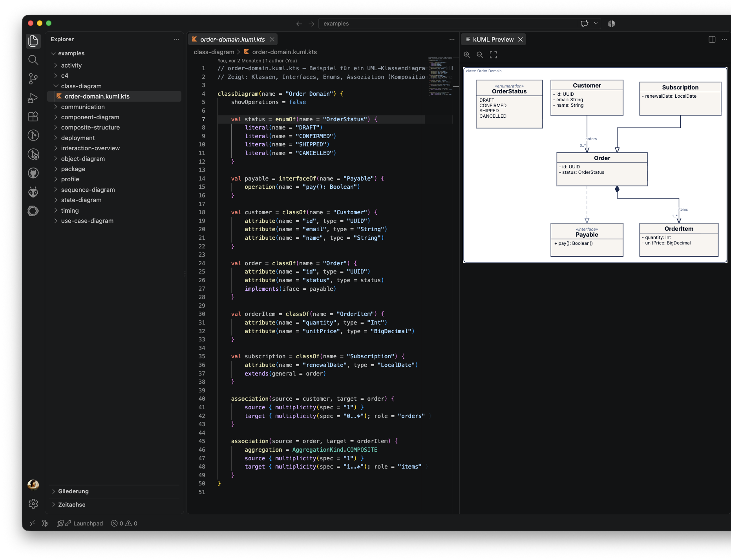Zoom out the kUML Preview diagram
Screen dimensions: 731x560
click(x=480, y=55)
